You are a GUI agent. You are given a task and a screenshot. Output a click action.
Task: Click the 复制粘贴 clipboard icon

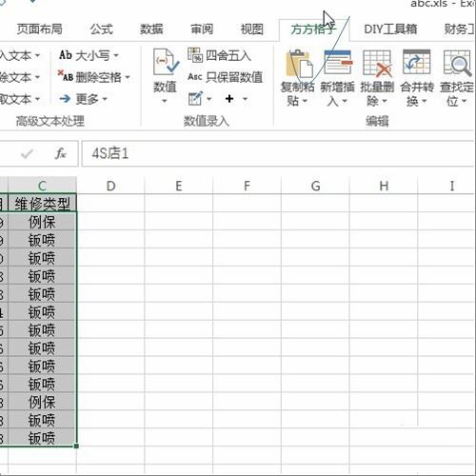pos(299,64)
